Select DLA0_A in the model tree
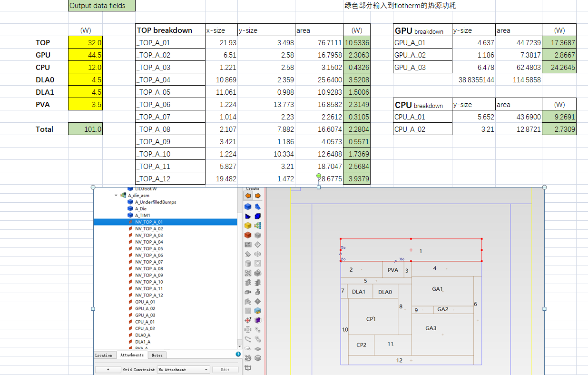This screenshot has height=375, width=588. pos(143,335)
